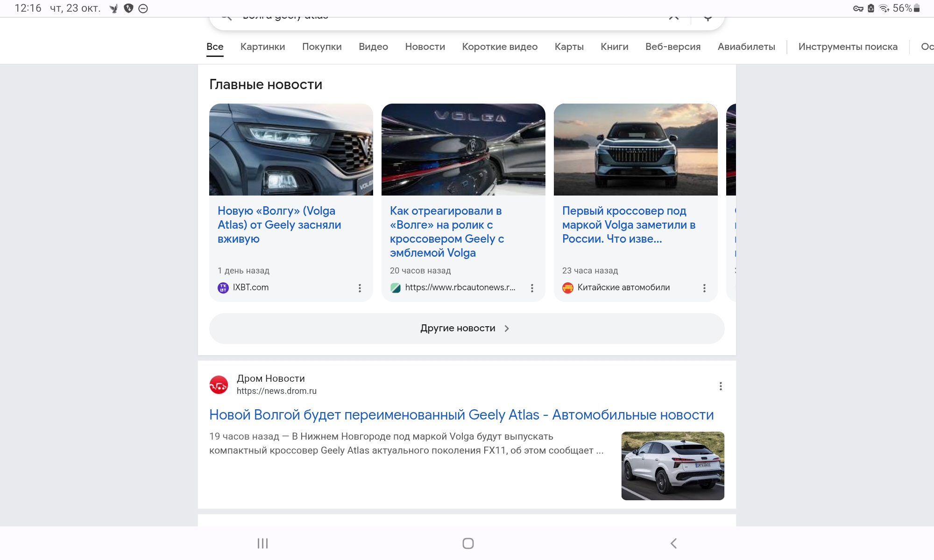Viewport: 934px width, 560px height.
Task: Click the Дром Новости red site favicon
Action: 219,385
